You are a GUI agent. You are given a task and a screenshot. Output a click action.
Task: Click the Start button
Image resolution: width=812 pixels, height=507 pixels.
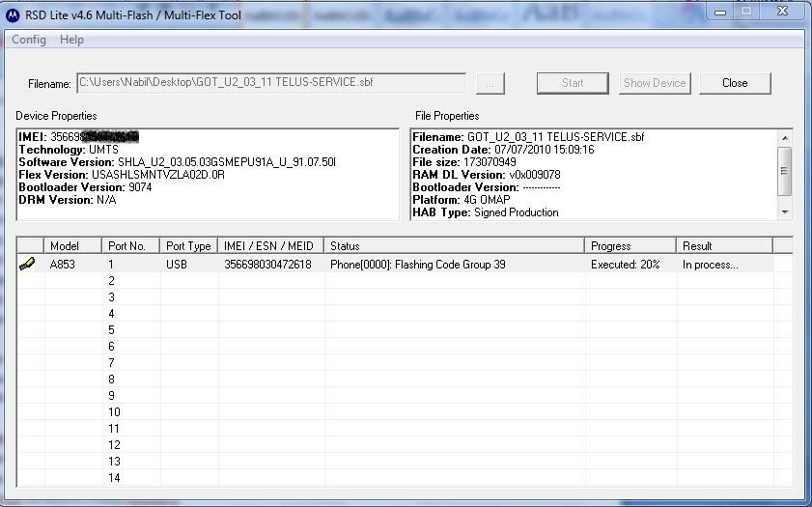click(573, 83)
